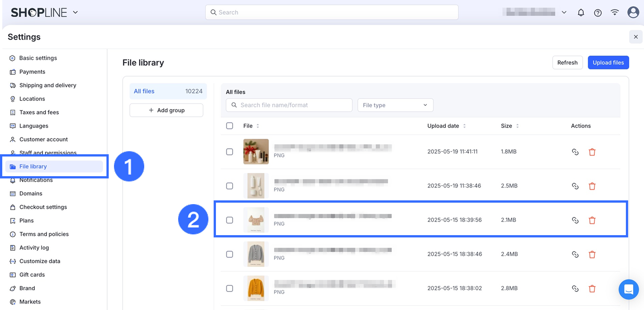This screenshot has width=644, height=310.
Task: Select File library in the sidebar
Action: point(54,166)
